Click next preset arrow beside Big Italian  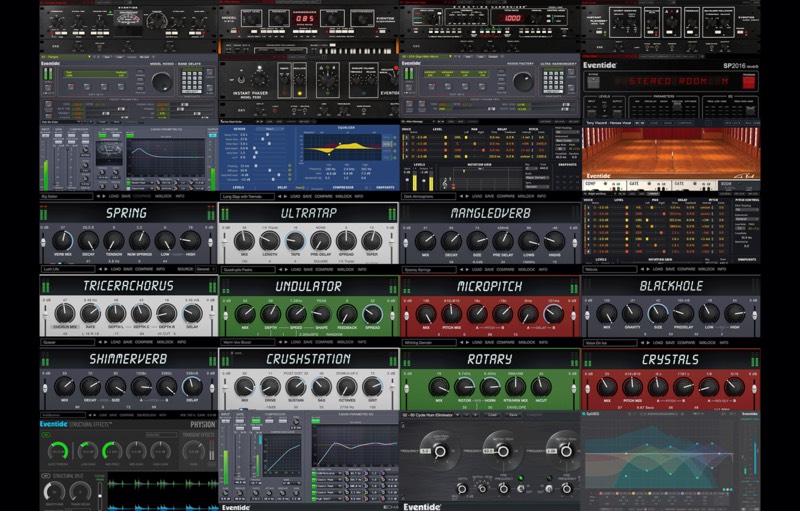click(x=104, y=198)
